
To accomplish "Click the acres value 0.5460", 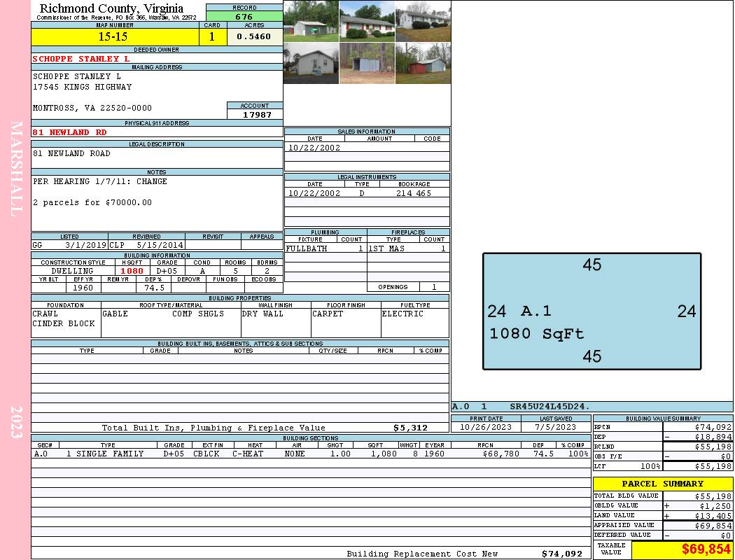I will [x=253, y=36].
